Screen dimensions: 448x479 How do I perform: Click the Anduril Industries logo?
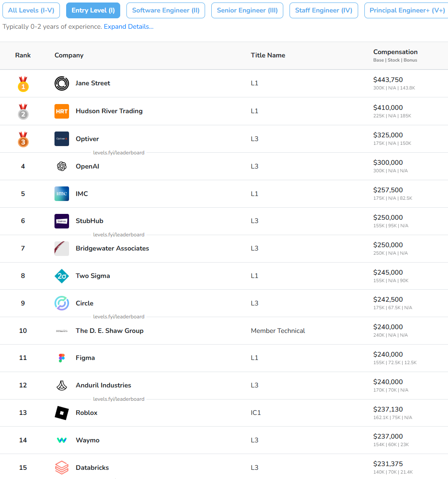62,385
